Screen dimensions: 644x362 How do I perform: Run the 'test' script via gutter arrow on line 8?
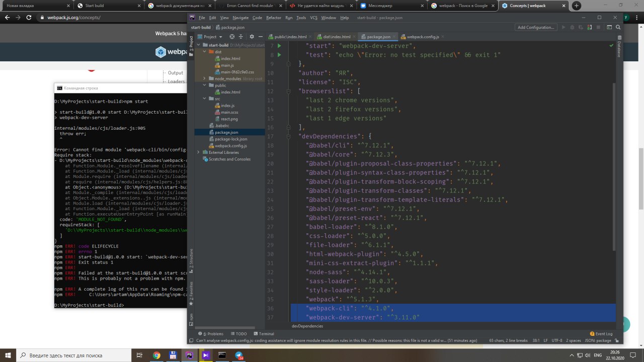(x=279, y=55)
